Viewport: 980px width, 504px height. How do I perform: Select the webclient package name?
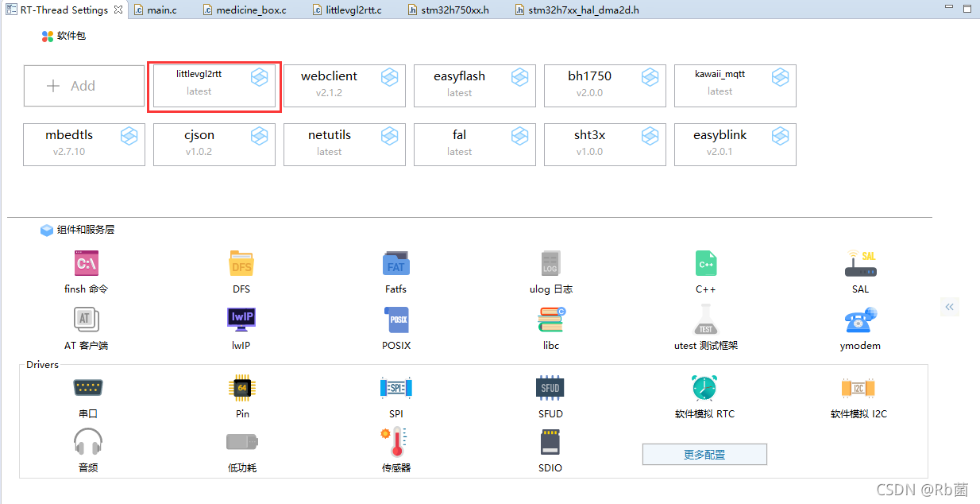point(330,76)
